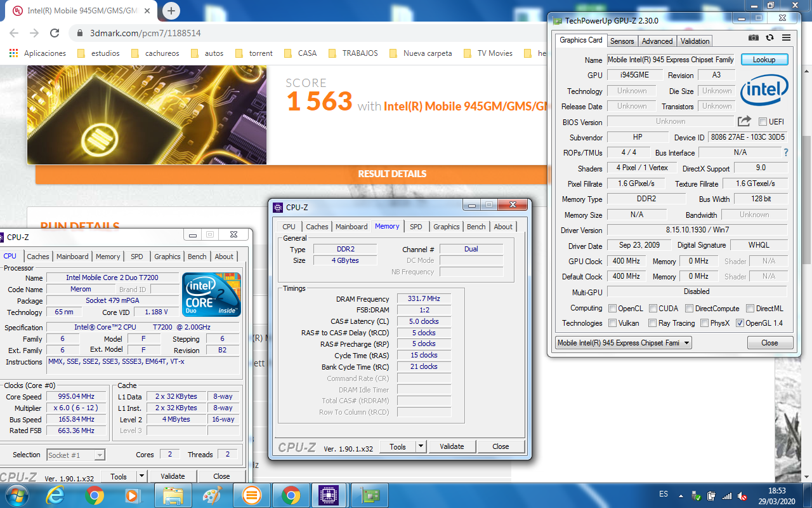Click the Intel logo in GPU-Z

[x=764, y=90]
